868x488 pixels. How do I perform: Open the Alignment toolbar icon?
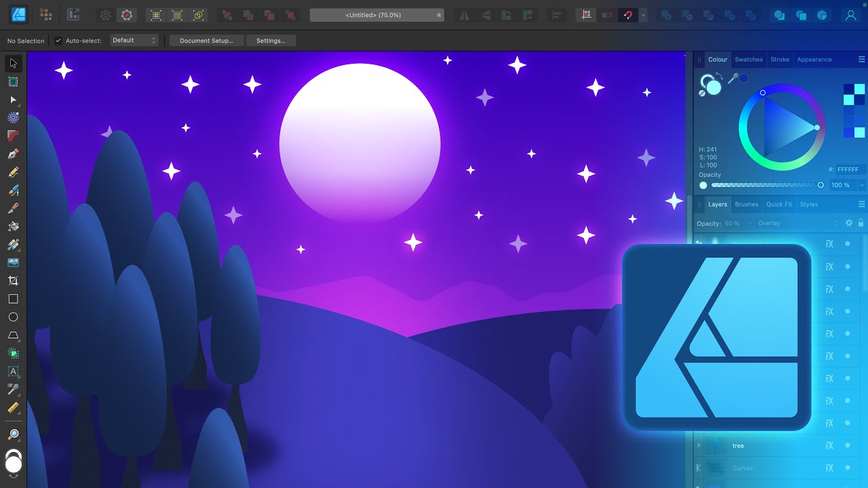555,15
